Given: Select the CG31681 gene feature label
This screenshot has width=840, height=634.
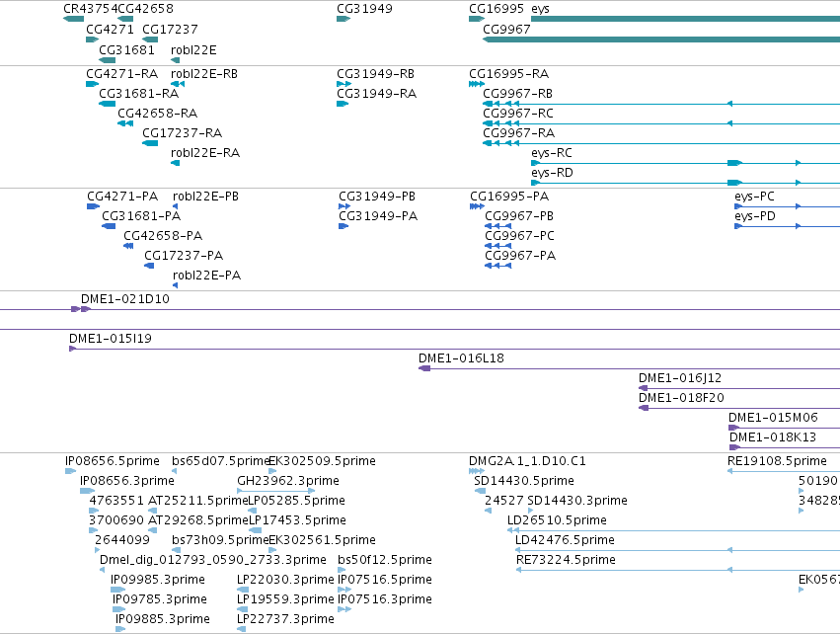Looking at the screenshot, I should coord(126,50).
